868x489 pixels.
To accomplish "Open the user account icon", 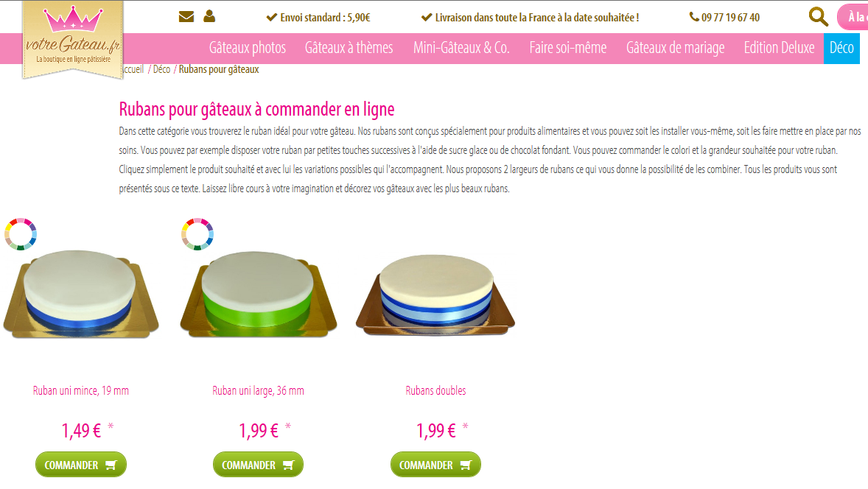I will 209,16.
